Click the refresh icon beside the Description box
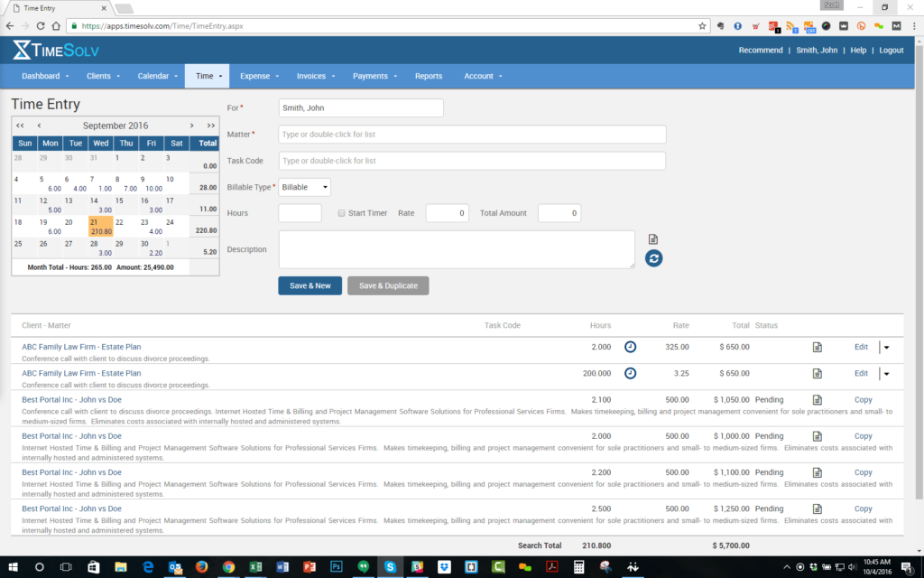 [653, 257]
